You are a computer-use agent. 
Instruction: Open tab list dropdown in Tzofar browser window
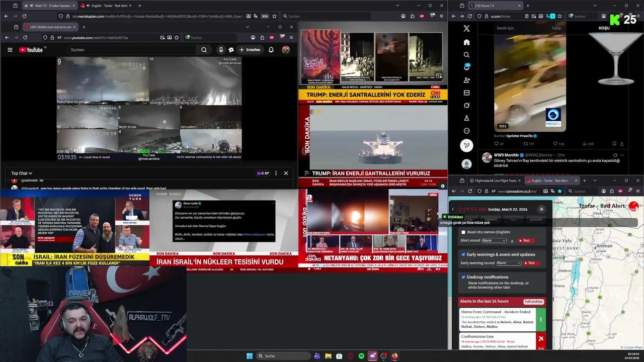595,180
